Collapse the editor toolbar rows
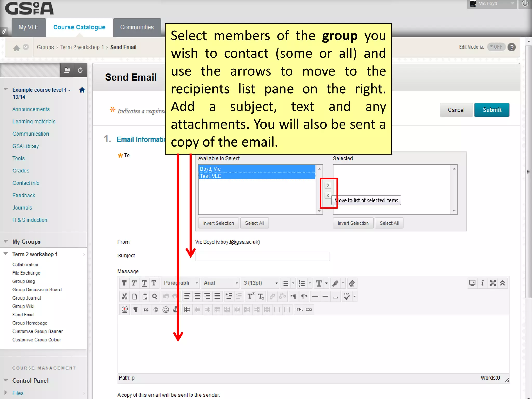532x399 pixels. 503,283
